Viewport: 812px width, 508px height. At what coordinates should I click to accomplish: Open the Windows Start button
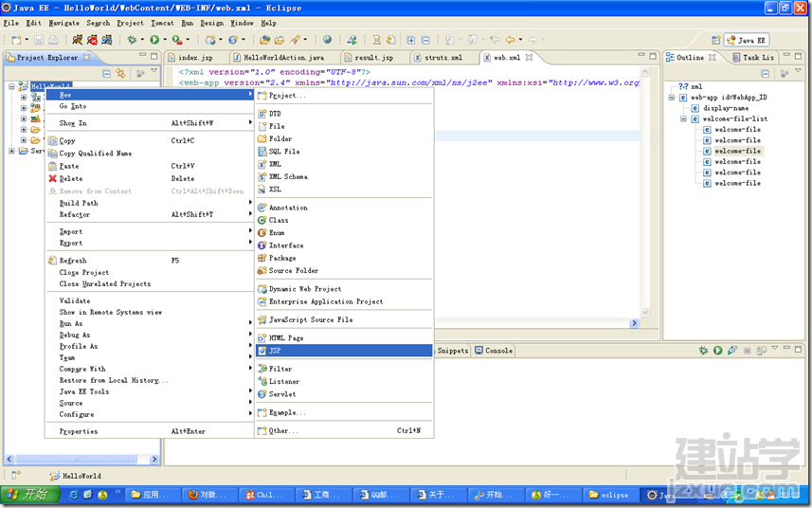pos(30,495)
